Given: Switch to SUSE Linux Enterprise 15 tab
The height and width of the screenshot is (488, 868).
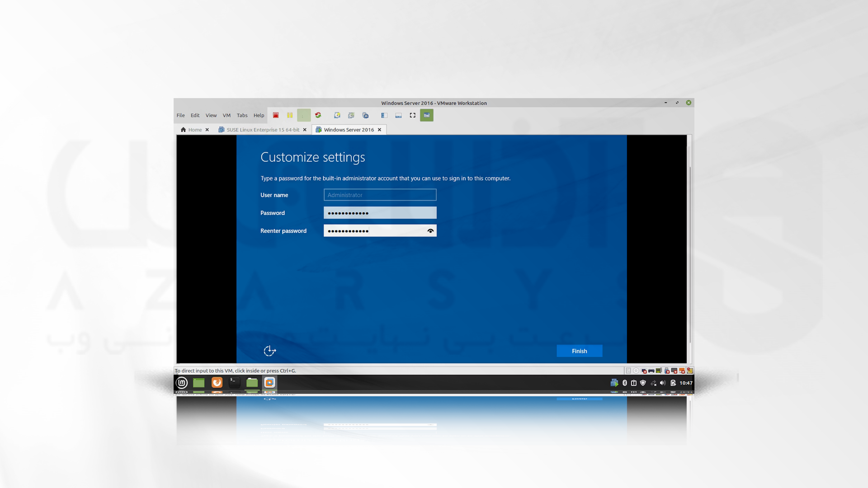Looking at the screenshot, I should [x=263, y=130].
